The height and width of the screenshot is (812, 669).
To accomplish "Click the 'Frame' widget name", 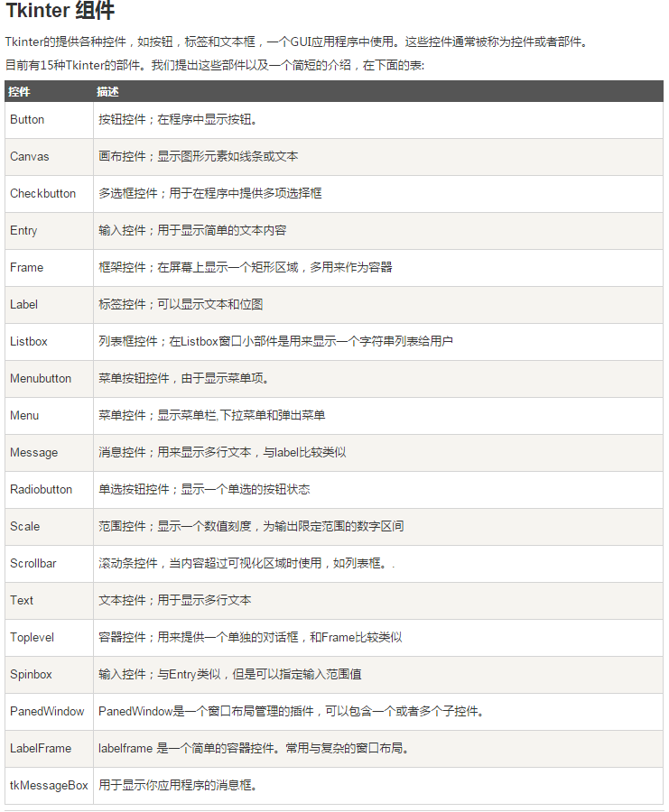I will point(26,268).
